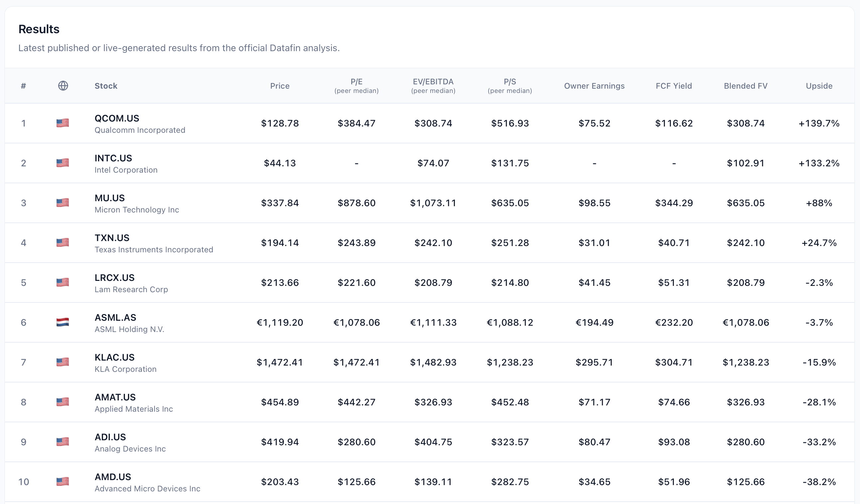Click the Intel Corporation company name
860x504 pixels.
[126, 170]
